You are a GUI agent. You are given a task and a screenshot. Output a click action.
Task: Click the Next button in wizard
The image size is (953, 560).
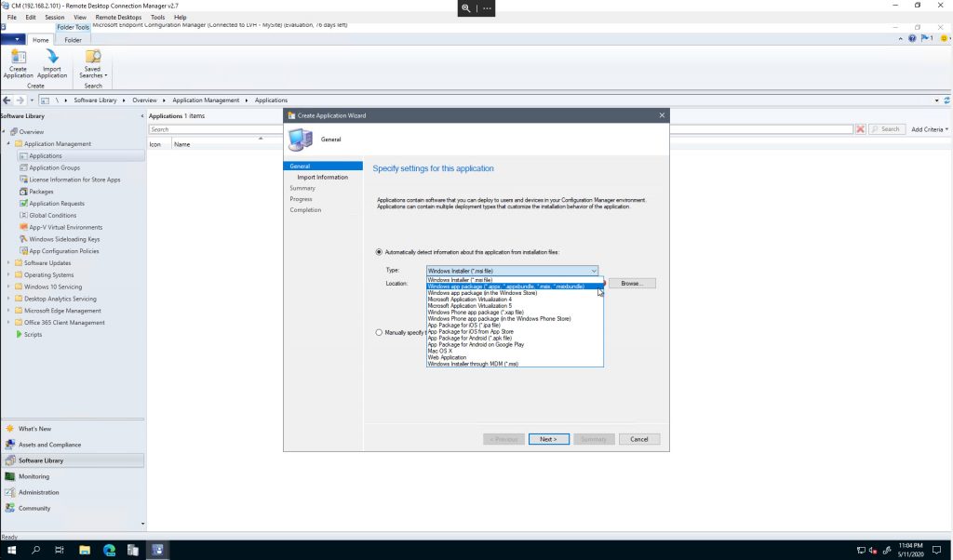(x=549, y=439)
